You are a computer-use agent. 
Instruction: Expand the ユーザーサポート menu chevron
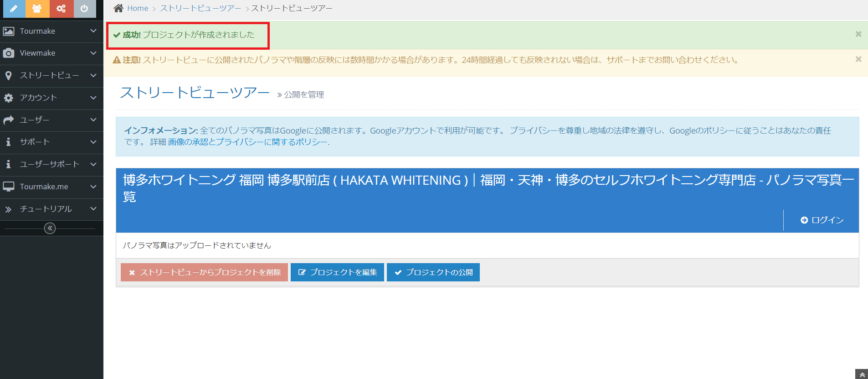click(x=93, y=164)
